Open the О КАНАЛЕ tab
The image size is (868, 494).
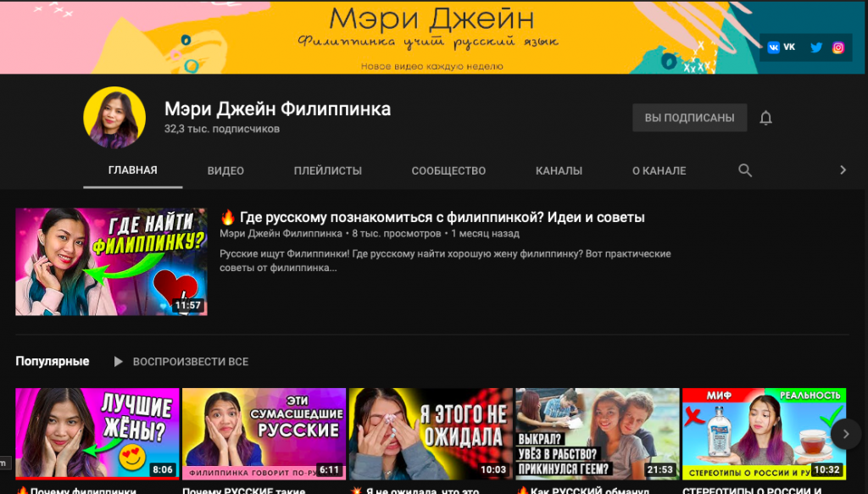[x=659, y=170]
